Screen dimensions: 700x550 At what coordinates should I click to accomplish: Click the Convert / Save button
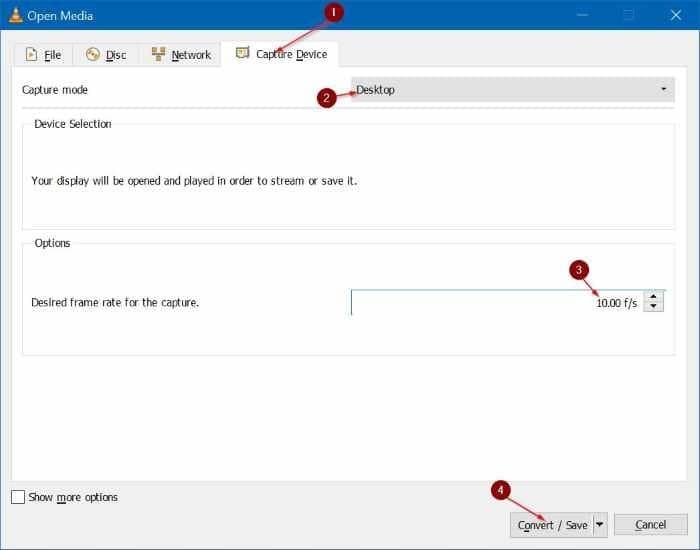tap(552, 525)
